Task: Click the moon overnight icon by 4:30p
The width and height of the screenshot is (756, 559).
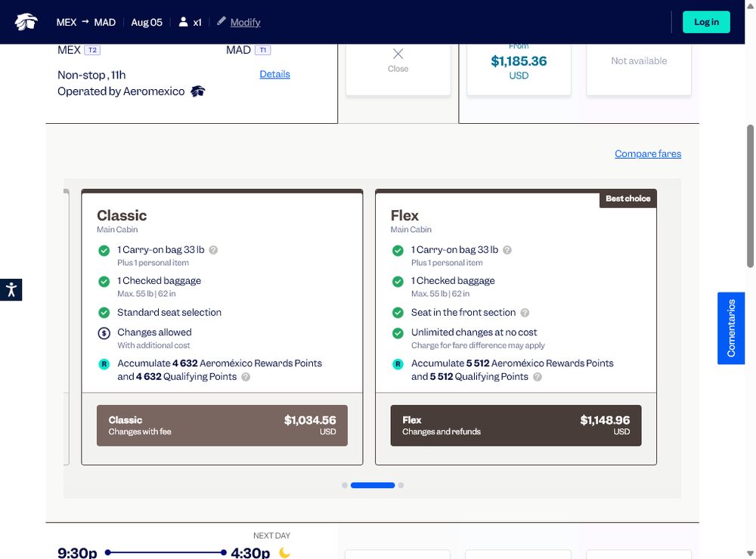Action: [x=284, y=553]
